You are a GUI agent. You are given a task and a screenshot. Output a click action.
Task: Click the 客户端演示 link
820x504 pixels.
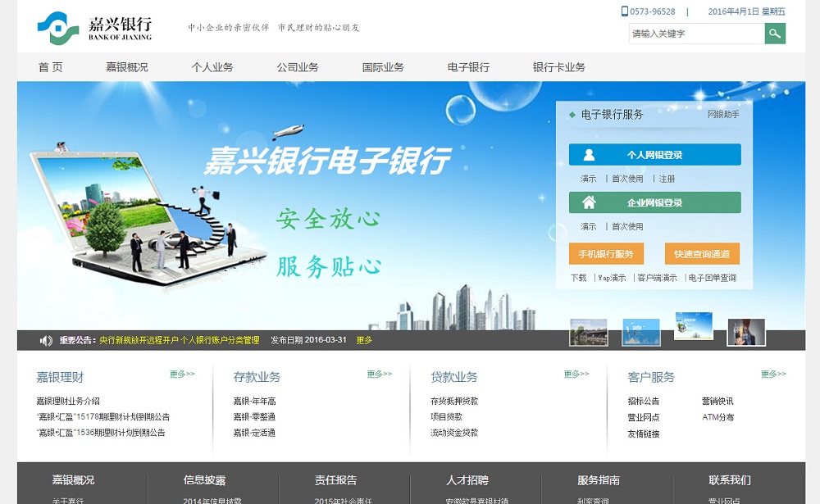click(657, 278)
